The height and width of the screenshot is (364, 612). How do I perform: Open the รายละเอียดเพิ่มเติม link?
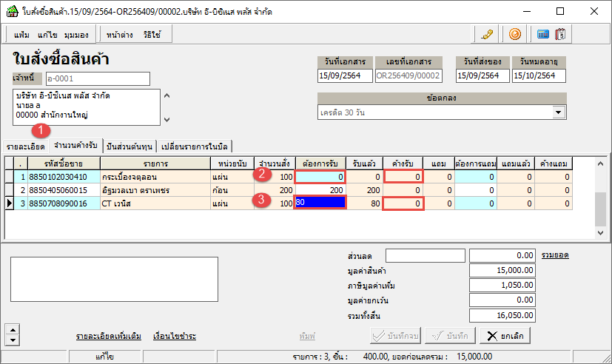pos(109,337)
